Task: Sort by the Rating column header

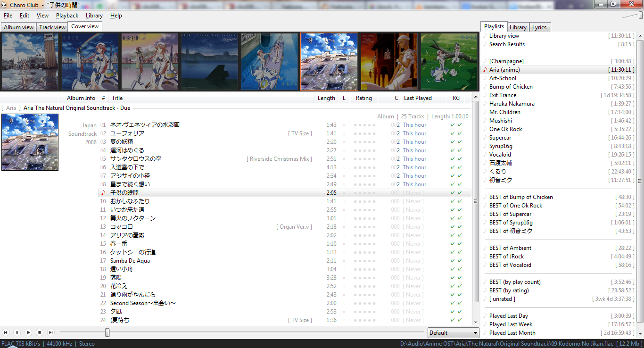Action: coord(364,98)
